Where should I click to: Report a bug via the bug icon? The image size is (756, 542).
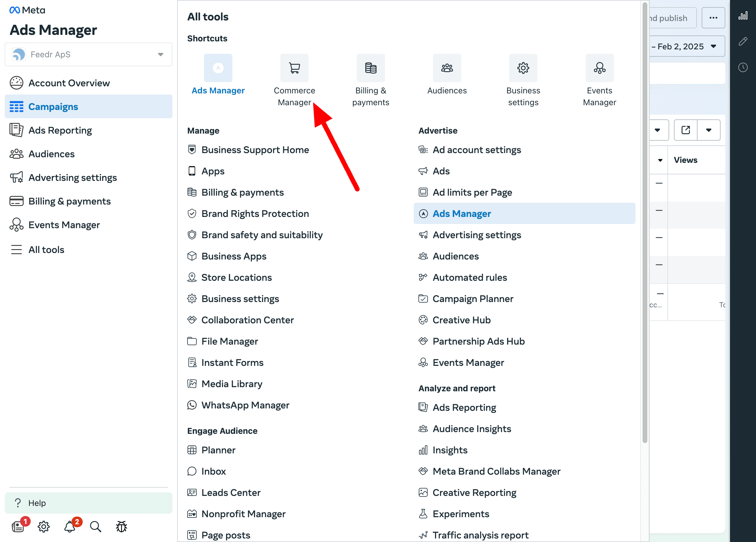121,526
